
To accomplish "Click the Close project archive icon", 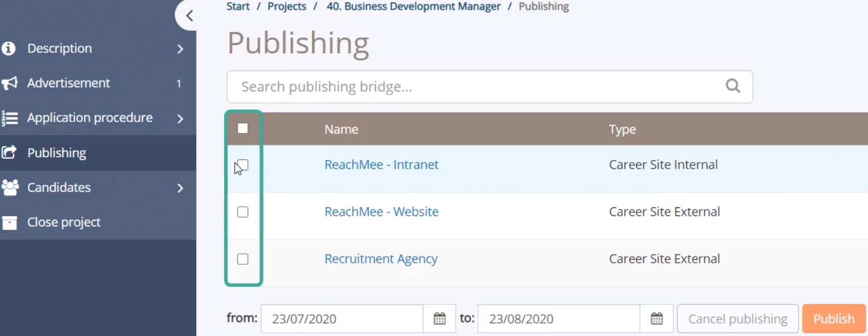I will click(x=9, y=222).
